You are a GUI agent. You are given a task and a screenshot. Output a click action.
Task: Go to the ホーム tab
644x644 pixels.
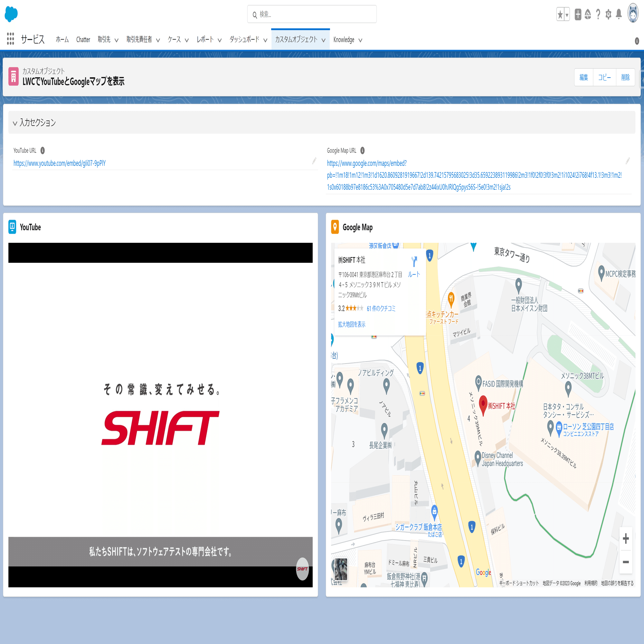(62, 39)
